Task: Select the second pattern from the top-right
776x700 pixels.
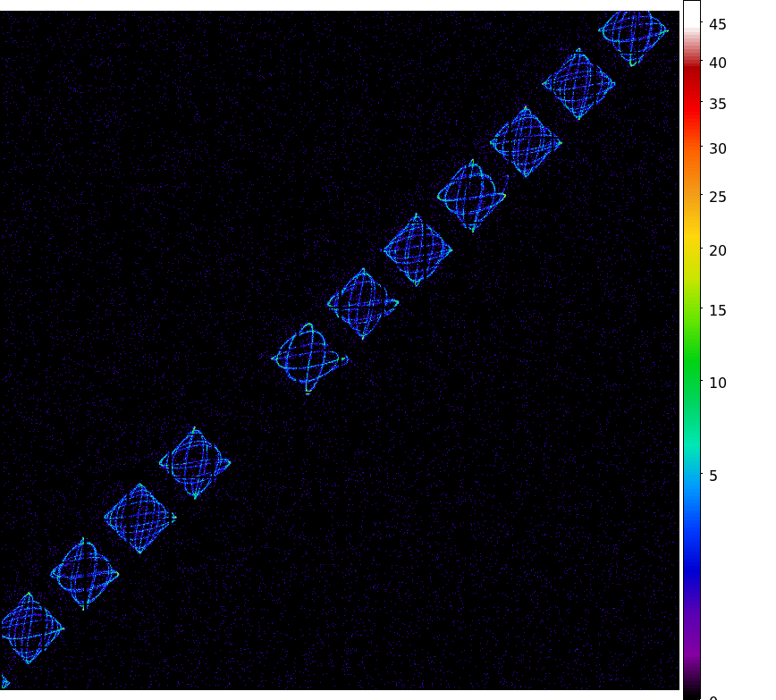Action: (x=578, y=84)
